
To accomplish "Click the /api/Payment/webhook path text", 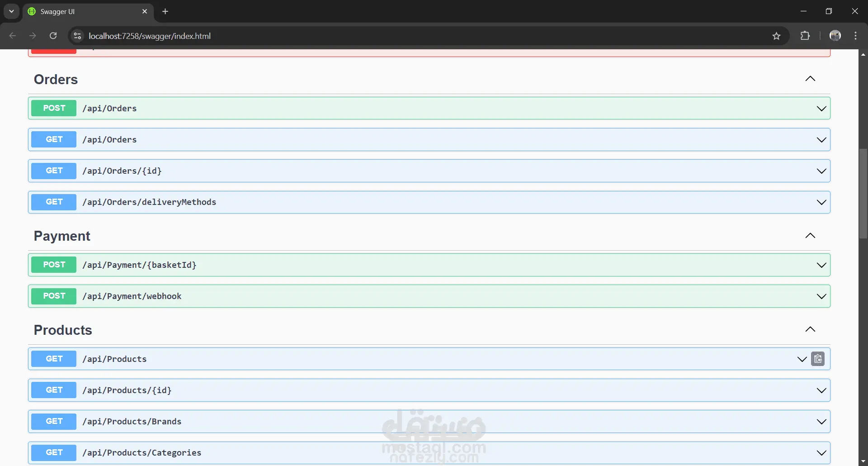I will pyautogui.click(x=132, y=296).
